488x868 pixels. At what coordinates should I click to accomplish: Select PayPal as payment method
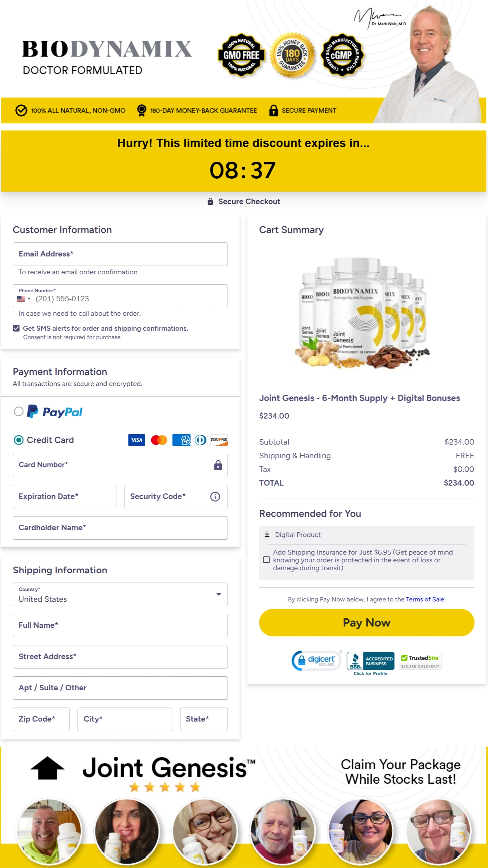point(19,411)
